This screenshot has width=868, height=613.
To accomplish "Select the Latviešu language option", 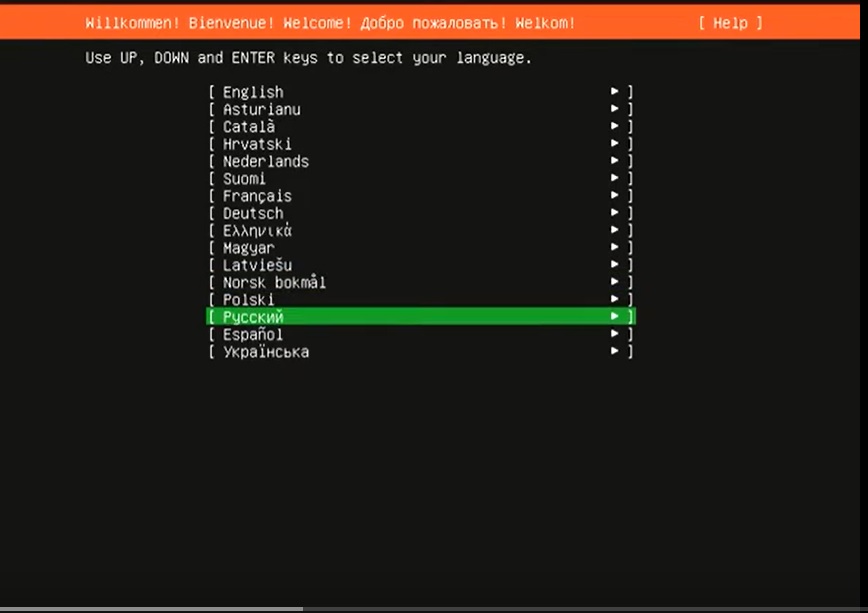I will [421, 265].
